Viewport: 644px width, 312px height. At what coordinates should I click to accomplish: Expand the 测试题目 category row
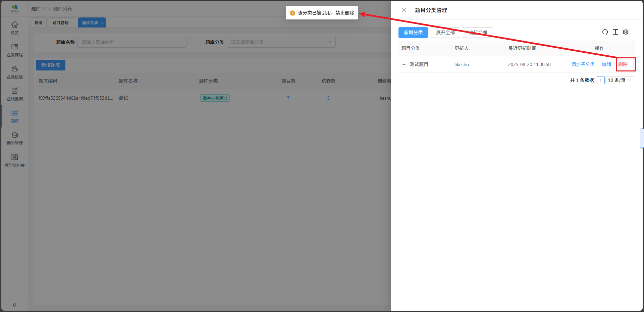(x=404, y=64)
